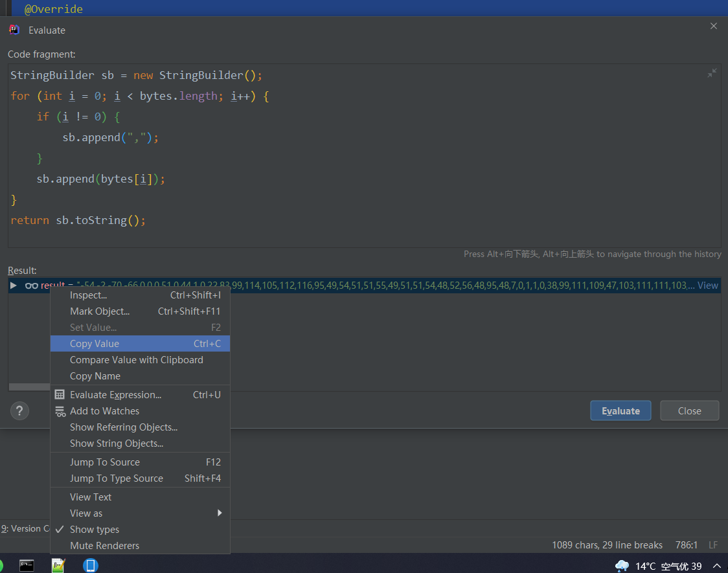The height and width of the screenshot is (573, 728).
Task: Click the glasses watch icon beside result
Action: pos(32,286)
